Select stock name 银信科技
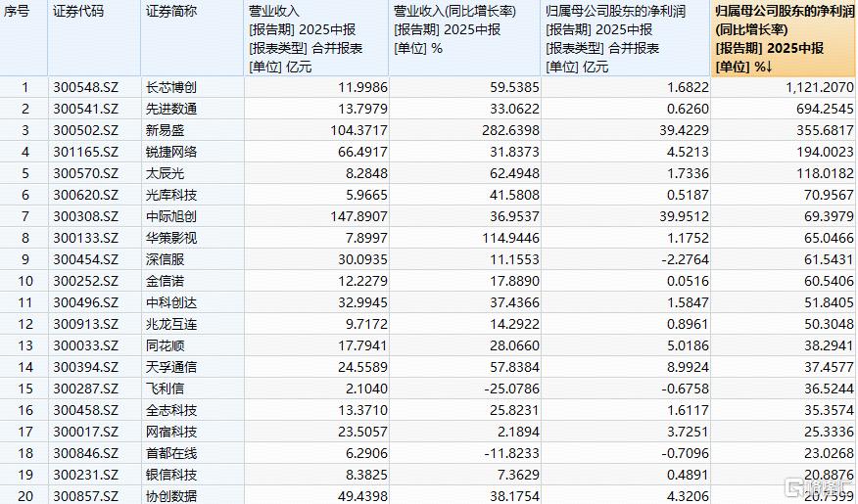Image resolution: width=858 pixels, height=504 pixels. pos(171,476)
